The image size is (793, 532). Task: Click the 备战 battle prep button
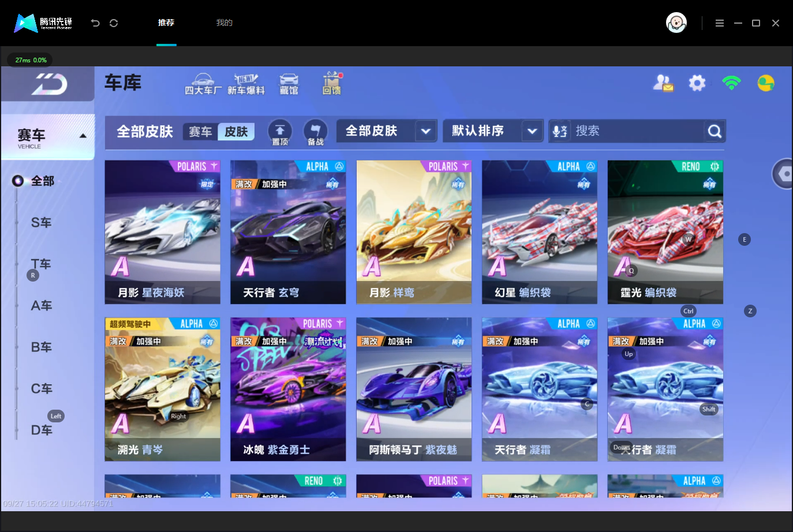[315, 132]
